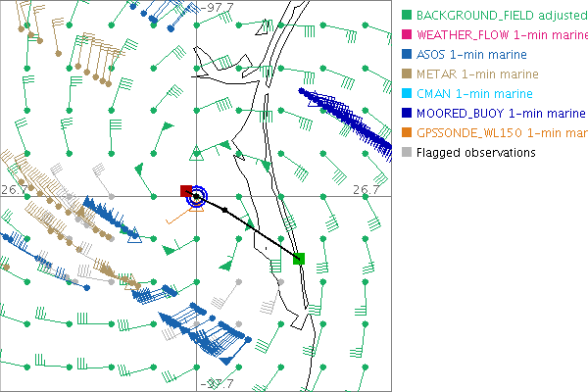Click the cyan CMAN legend swatch
Viewport: 588px width, 392px height.
point(406,94)
